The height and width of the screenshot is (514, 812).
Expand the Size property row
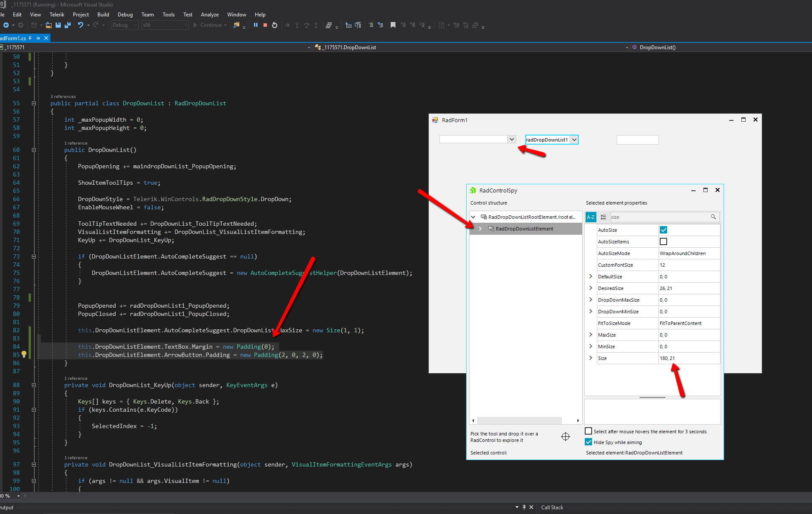591,358
